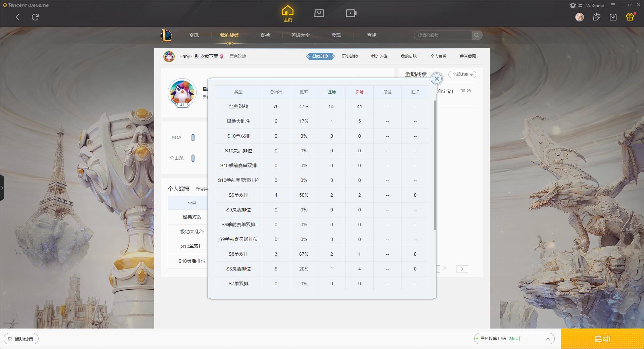Select the 我的战绩 tab
Image resolution: width=644 pixels, height=349 pixels.
pos(229,35)
